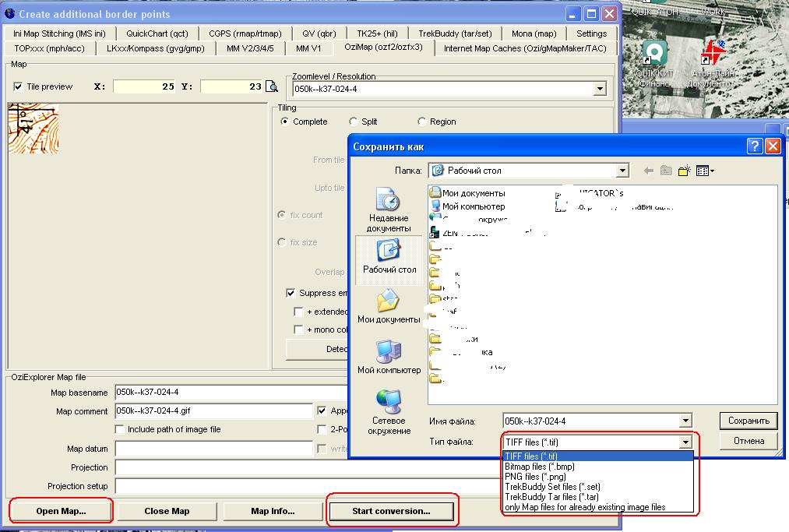This screenshot has height=532, width=789.
Task: Open the view menu icon in the save dialog
Action: pos(705,171)
